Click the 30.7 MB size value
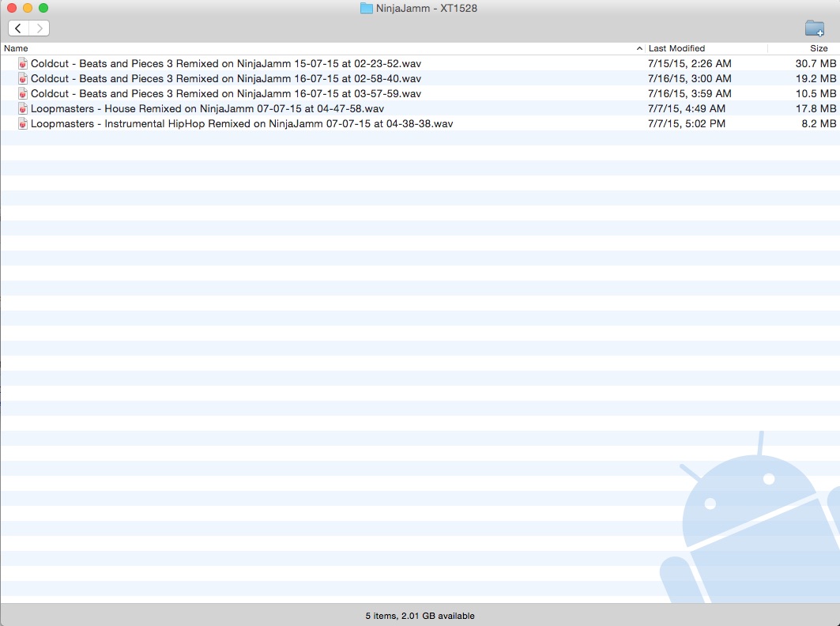 pyautogui.click(x=816, y=63)
